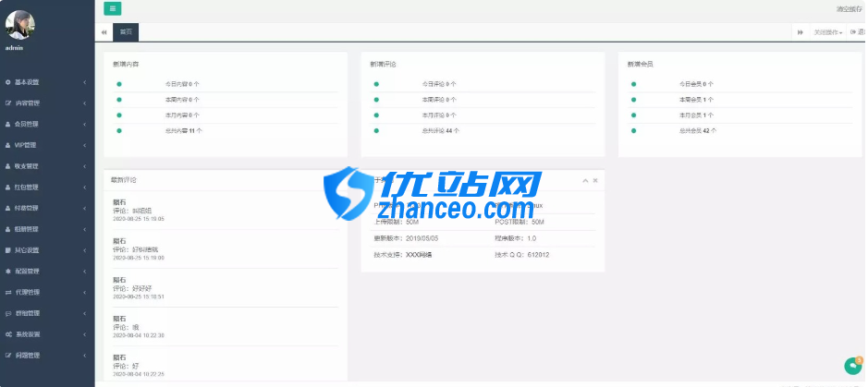The width and height of the screenshot is (868, 387).
Task: Click the exchange arrows icon beside 代理管理
Action: coord(7,293)
